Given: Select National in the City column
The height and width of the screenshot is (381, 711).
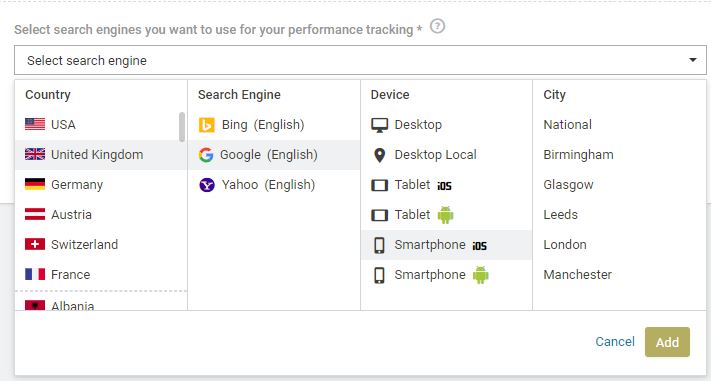Looking at the screenshot, I should tap(567, 124).
